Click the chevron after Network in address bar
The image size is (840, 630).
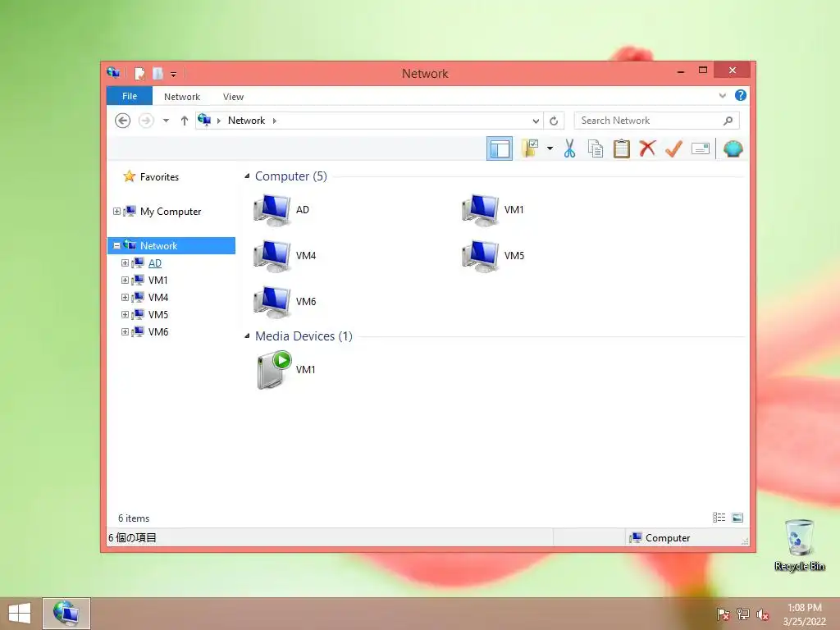coord(274,121)
